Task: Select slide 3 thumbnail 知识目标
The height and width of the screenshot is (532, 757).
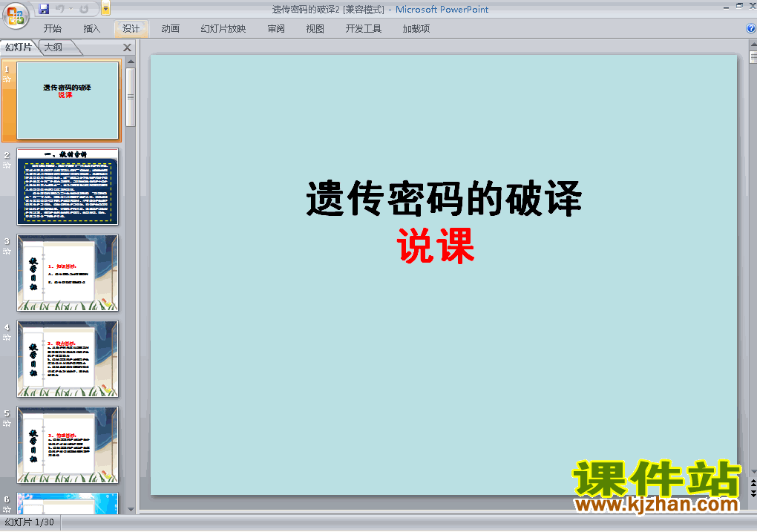Action: 68,272
